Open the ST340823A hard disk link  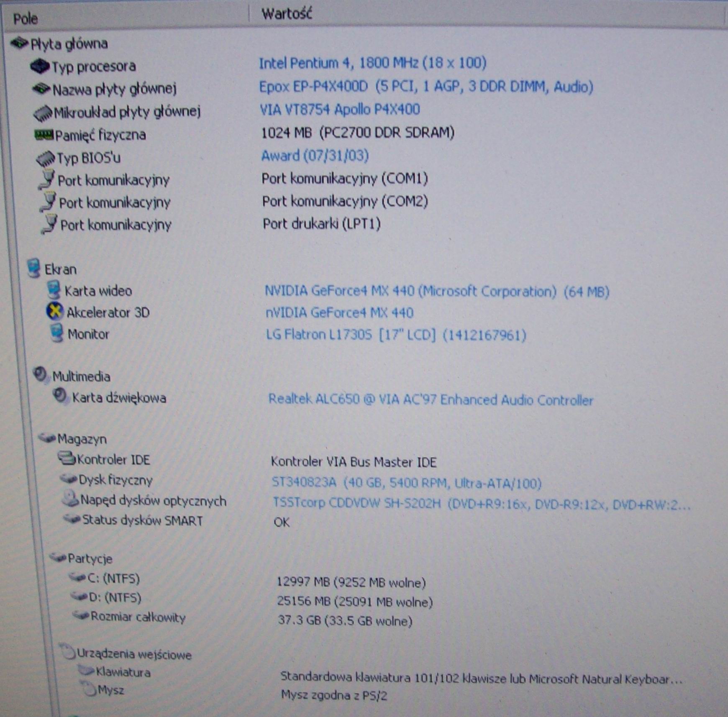(407, 483)
